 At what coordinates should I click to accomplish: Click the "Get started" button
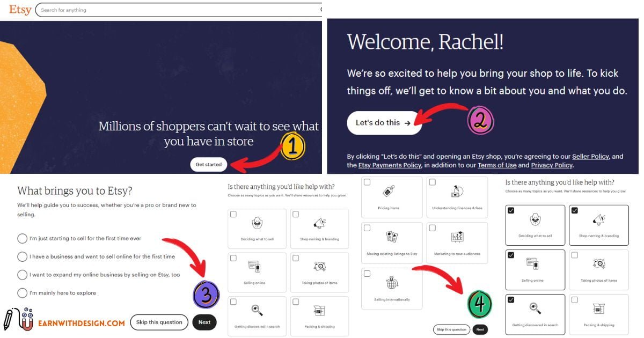(x=208, y=164)
